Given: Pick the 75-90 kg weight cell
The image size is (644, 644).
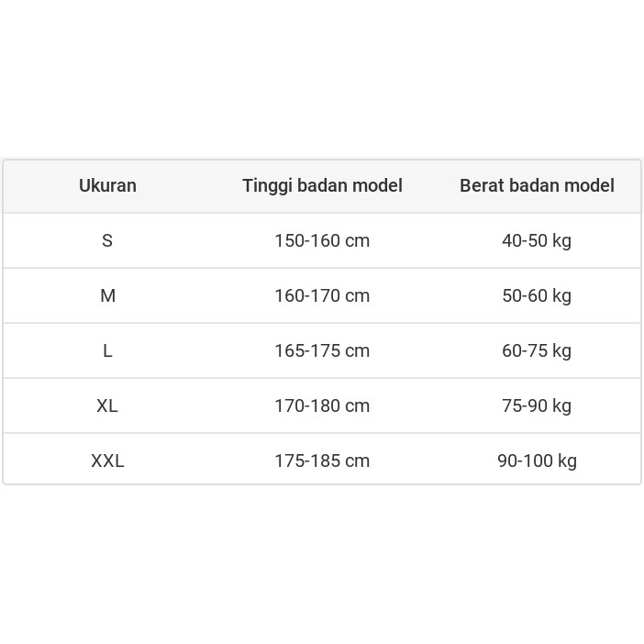Looking at the screenshot, I should [537, 405].
